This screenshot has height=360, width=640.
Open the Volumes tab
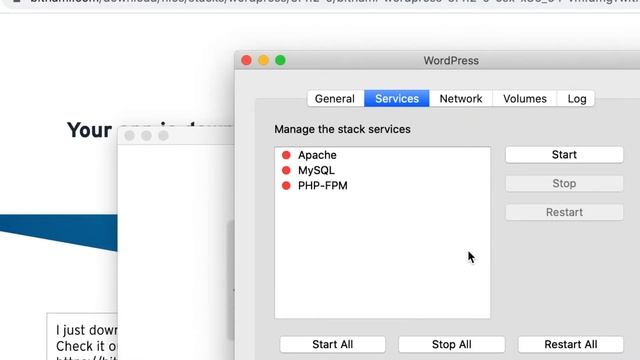pyautogui.click(x=524, y=99)
